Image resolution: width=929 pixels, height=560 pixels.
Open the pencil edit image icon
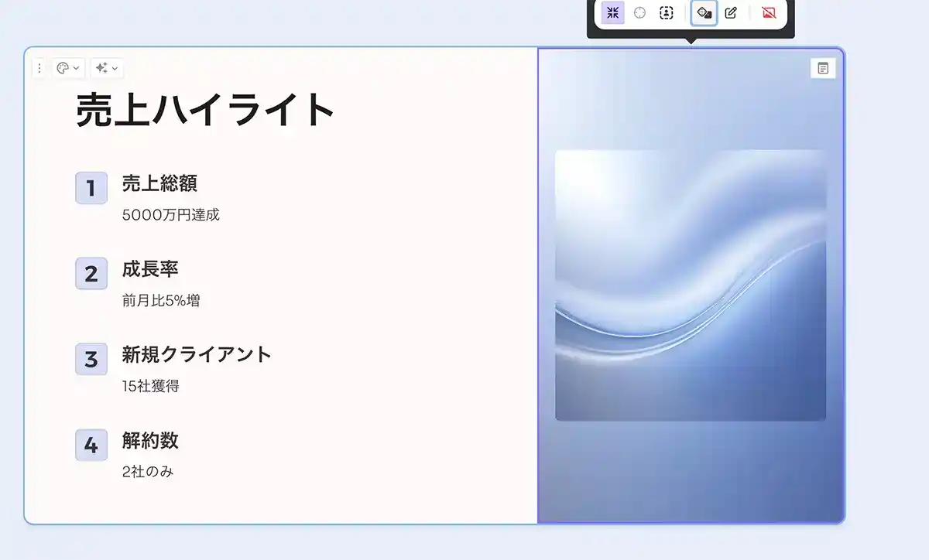click(731, 12)
